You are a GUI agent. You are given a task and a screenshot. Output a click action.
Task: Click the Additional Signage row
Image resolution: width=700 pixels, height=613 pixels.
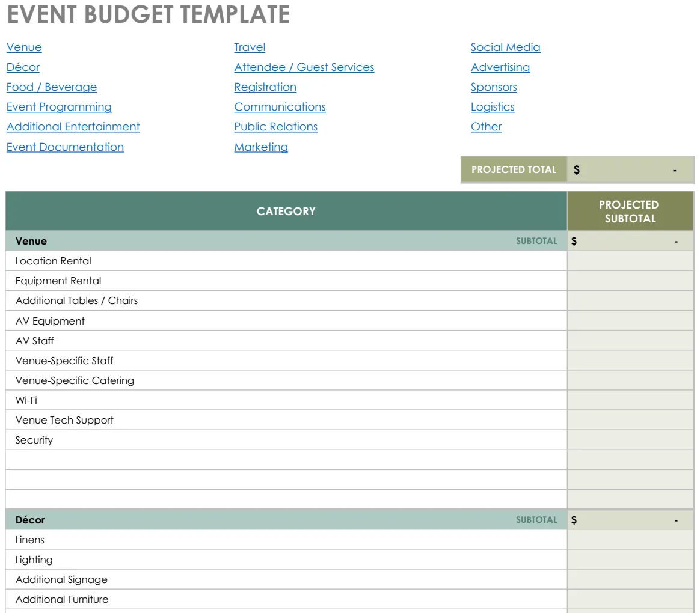click(x=286, y=579)
